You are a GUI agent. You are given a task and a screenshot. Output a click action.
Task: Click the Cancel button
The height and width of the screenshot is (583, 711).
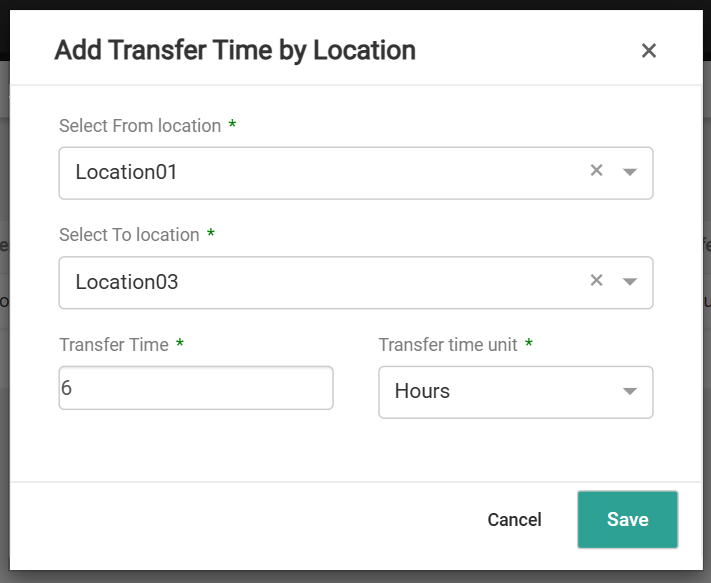[x=514, y=520]
